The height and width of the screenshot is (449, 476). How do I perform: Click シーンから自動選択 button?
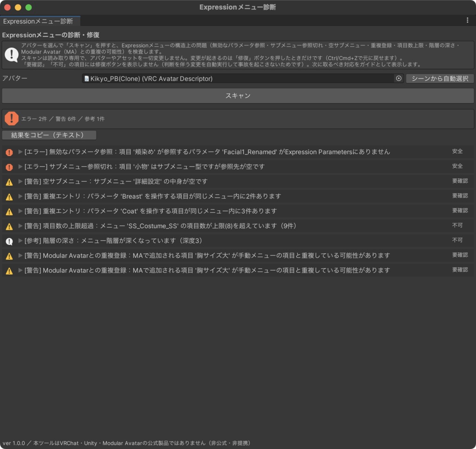pos(440,79)
